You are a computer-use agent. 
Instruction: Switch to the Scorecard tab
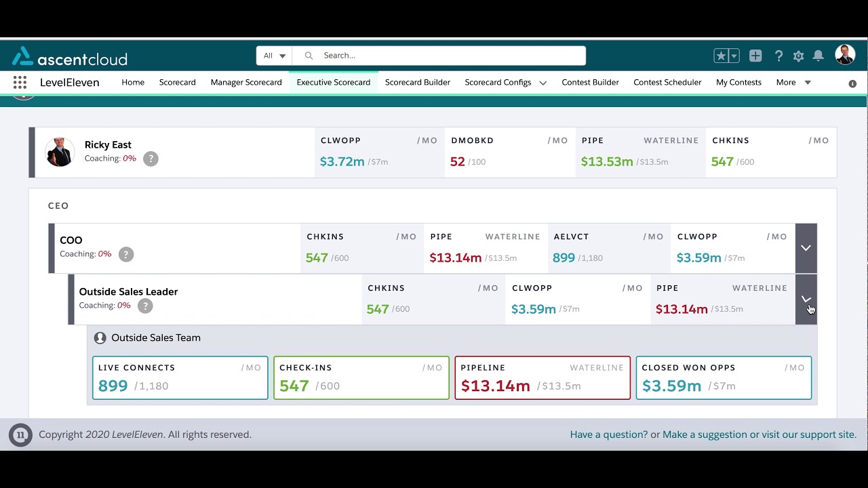(x=178, y=82)
